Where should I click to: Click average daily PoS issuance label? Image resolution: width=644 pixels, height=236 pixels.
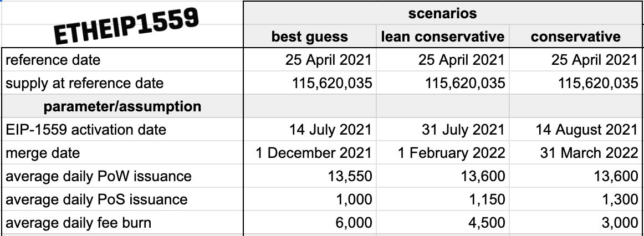(96, 199)
